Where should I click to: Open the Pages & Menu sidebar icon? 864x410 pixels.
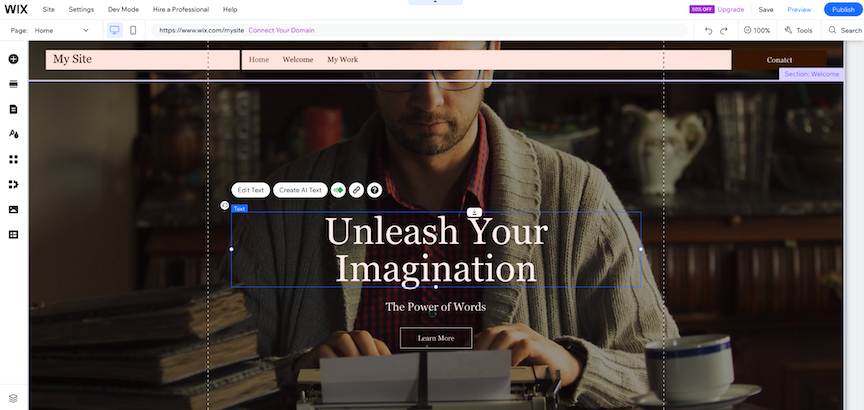click(13, 109)
